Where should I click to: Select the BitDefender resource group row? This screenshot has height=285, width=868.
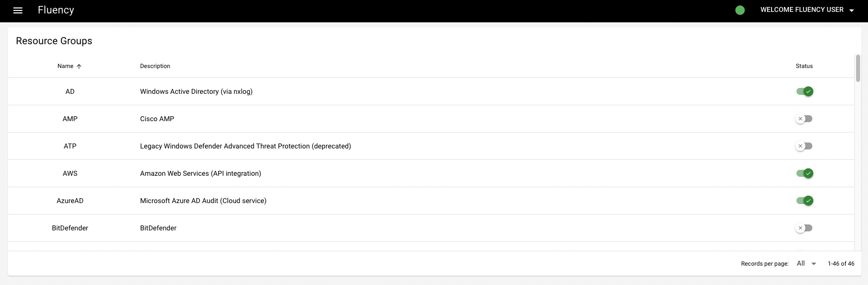[x=70, y=228]
